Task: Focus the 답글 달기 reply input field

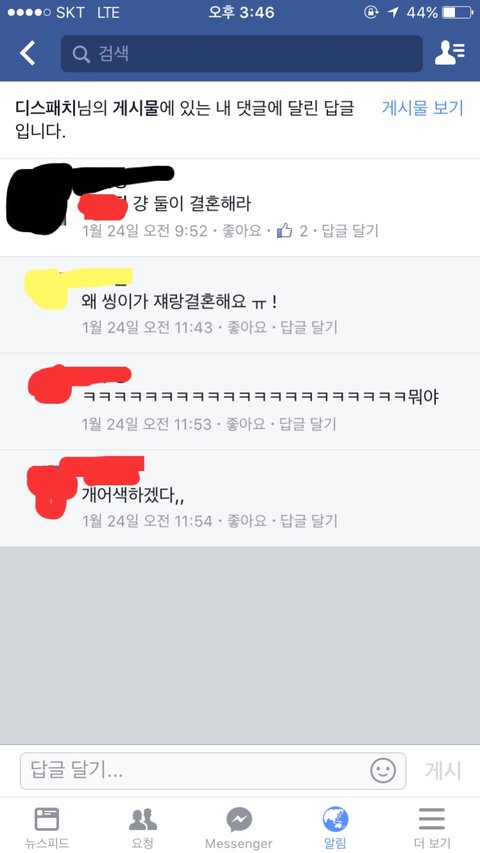Action: (x=213, y=771)
